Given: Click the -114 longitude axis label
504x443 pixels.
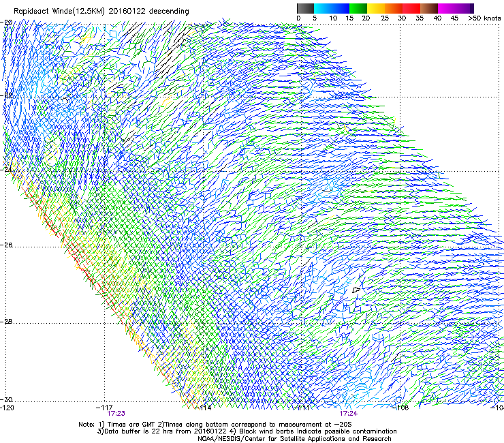Looking at the screenshot, I should point(203,408).
